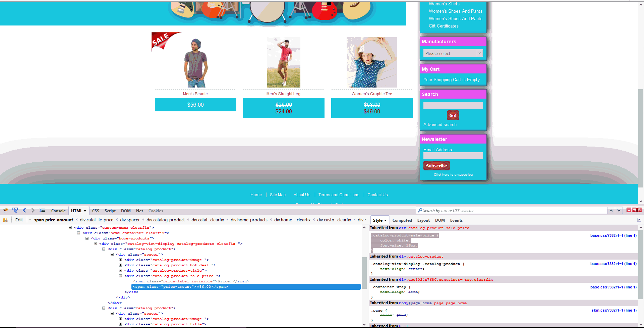
Task: Open the Site Map footer link
Action: point(278,195)
